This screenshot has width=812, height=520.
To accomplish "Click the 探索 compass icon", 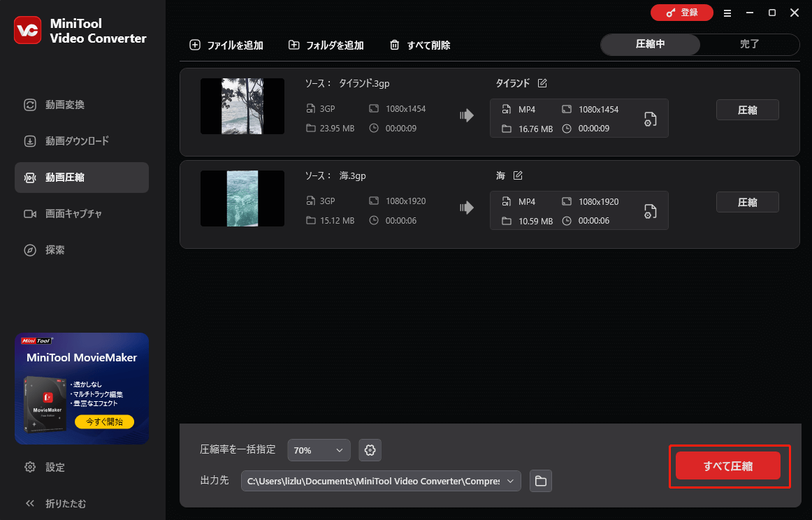I will [x=30, y=250].
